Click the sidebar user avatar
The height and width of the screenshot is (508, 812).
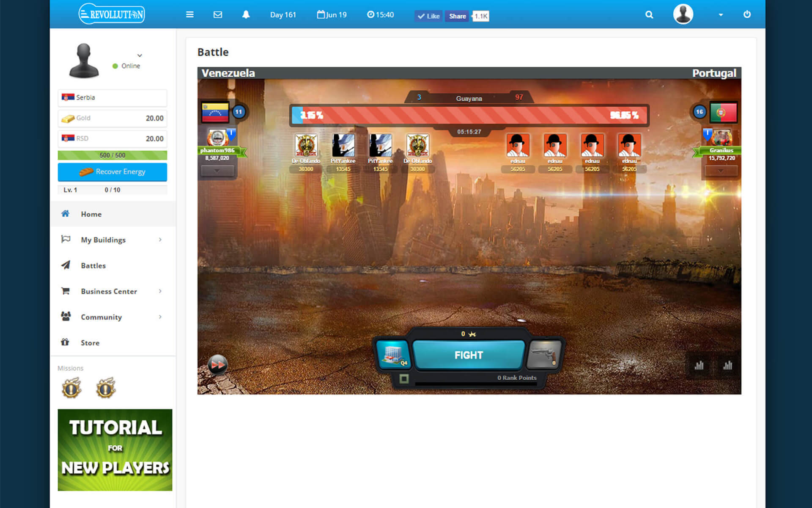pyautogui.click(x=84, y=61)
